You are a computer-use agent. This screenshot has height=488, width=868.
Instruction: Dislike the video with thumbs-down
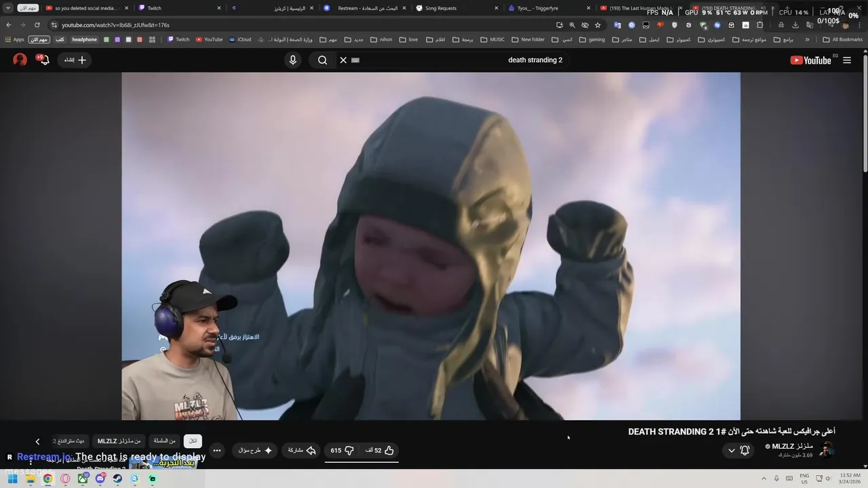pyautogui.click(x=342, y=450)
